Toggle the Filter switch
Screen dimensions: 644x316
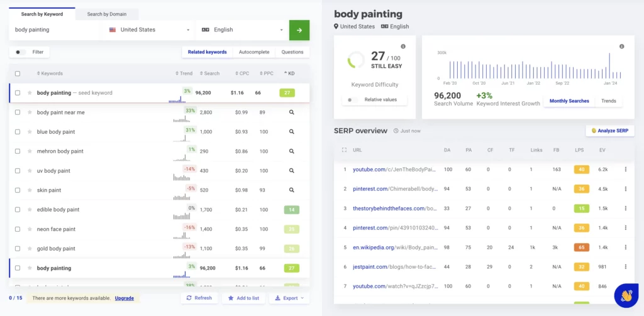21,52
